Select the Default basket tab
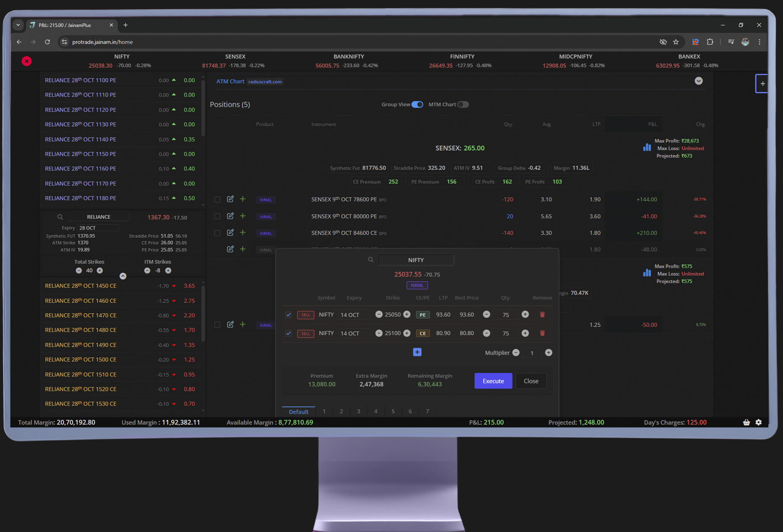Image resolution: width=783 pixels, height=532 pixels. 298,411
